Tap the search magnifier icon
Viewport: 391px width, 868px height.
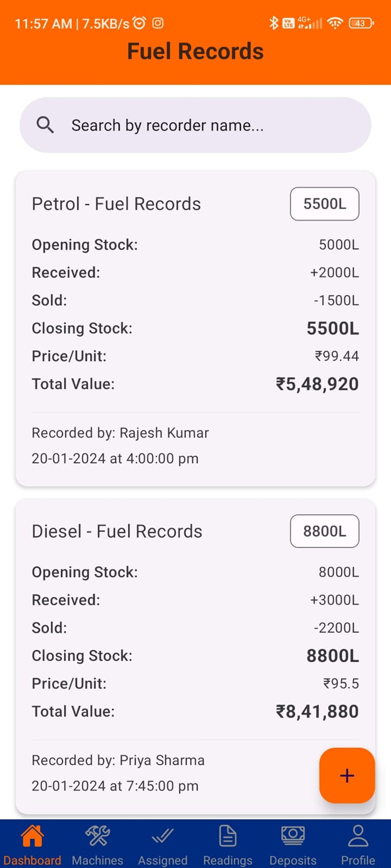[x=45, y=125]
